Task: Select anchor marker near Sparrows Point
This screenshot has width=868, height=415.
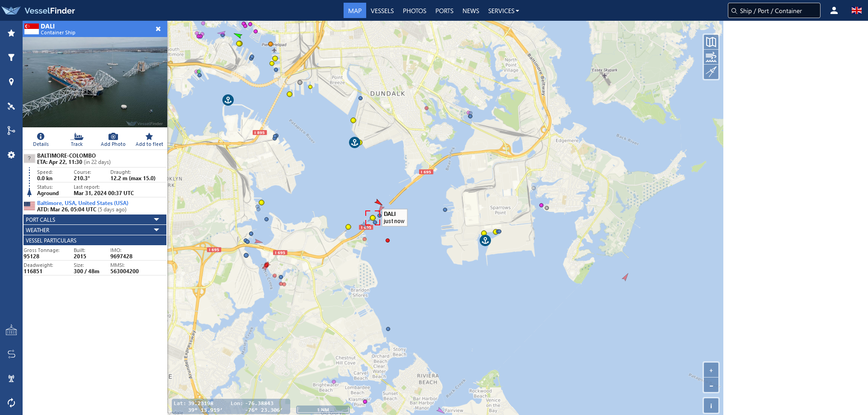Action: tap(485, 240)
